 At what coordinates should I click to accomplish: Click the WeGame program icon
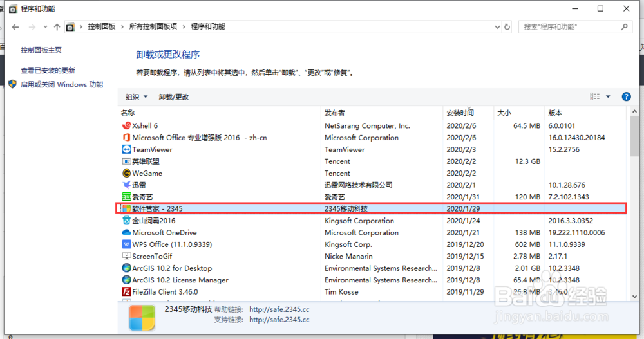126,173
